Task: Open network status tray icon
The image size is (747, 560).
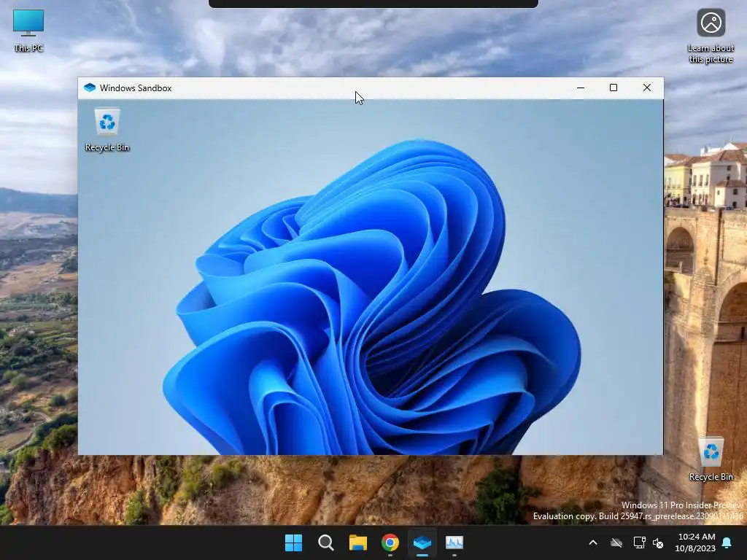Action: click(639, 542)
